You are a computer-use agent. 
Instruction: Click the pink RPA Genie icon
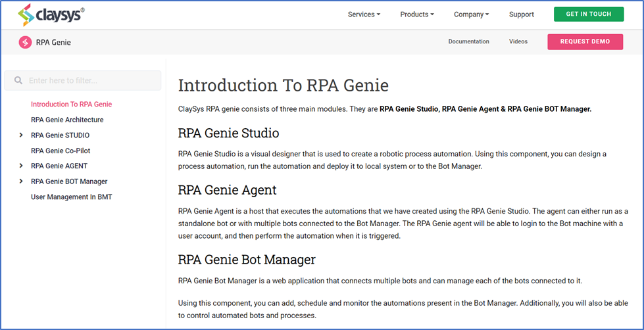(25, 42)
